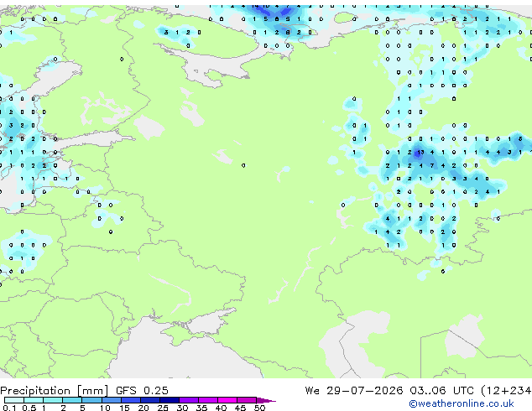Click the 7 mm value below the 13

(432, 166)
